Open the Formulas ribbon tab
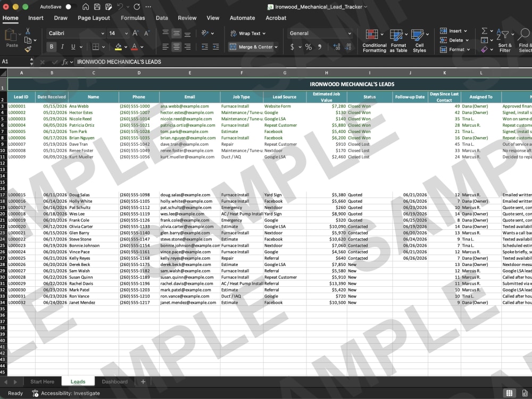The height and width of the screenshot is (399, 532). [132, 18]
